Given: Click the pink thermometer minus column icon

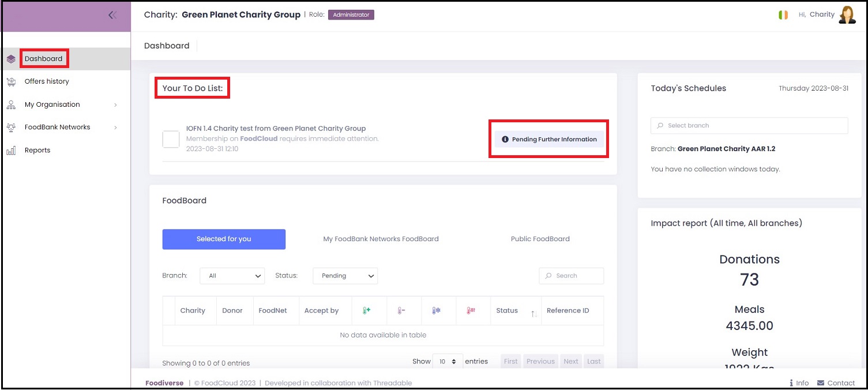Looking at the screenshot, I should pos(401,310).
